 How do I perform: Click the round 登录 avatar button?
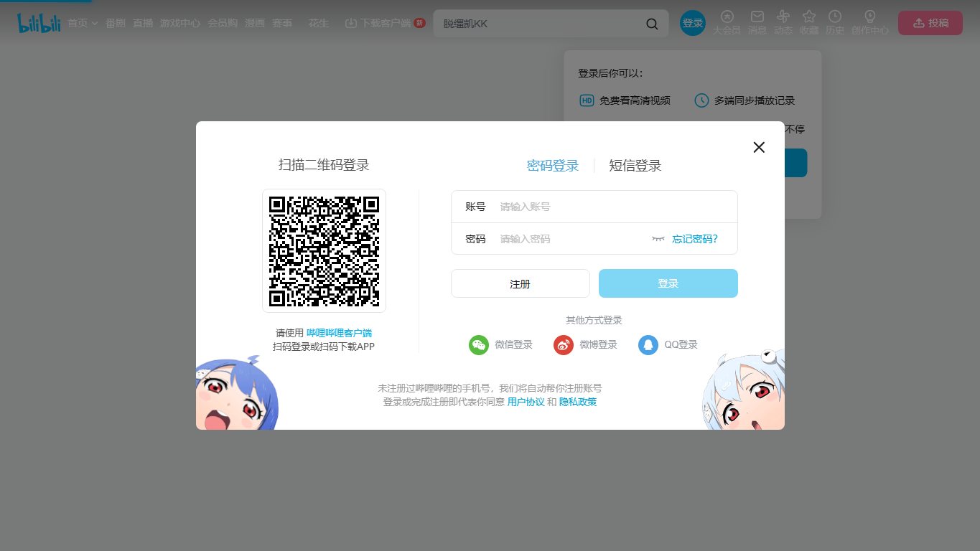[x=693, y=23]
